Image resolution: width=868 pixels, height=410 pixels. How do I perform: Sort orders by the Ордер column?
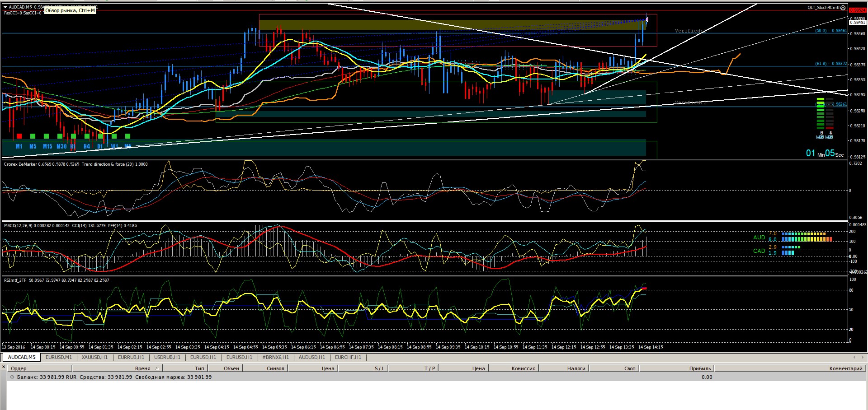click(39, 368)
